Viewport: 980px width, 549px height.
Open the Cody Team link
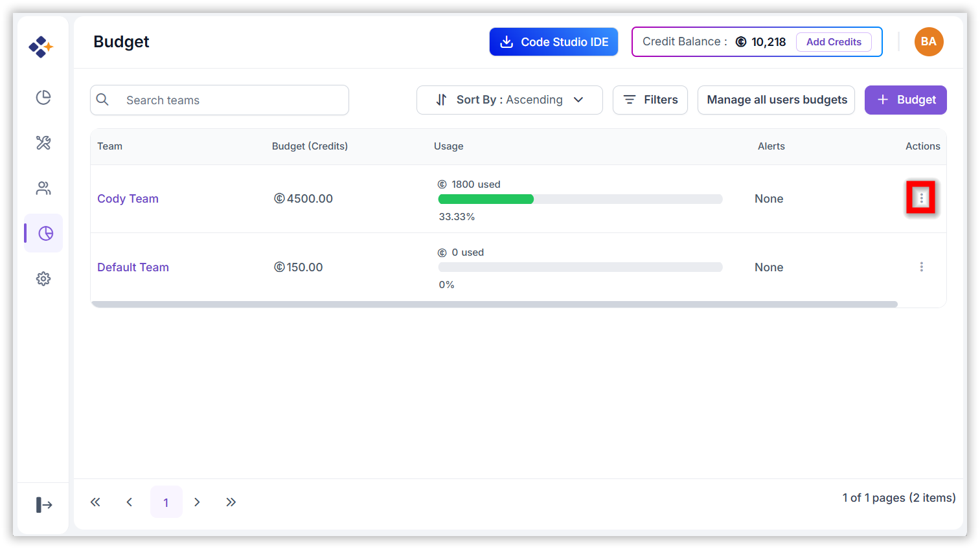point(128,199)
